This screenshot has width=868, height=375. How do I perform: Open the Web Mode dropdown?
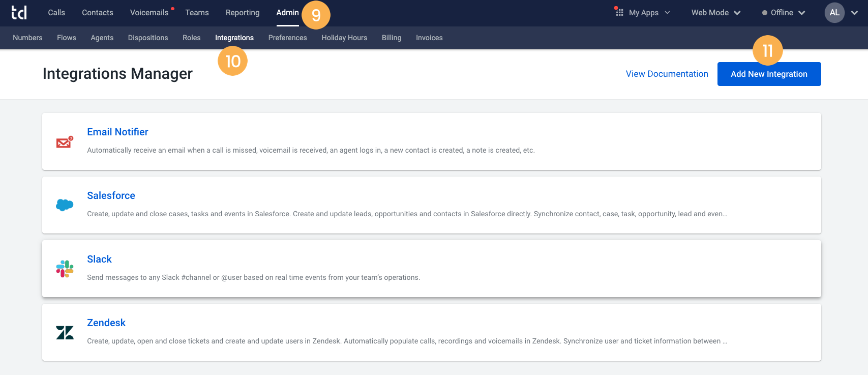click(715, 13)
